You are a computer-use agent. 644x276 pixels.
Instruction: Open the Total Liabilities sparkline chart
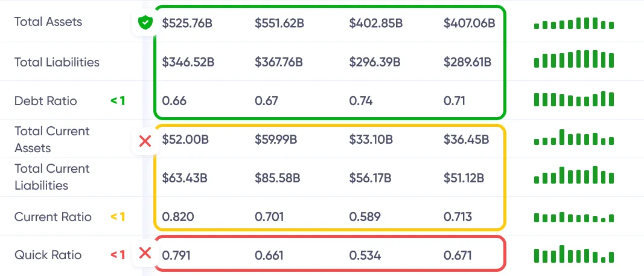tap(573, 59)
